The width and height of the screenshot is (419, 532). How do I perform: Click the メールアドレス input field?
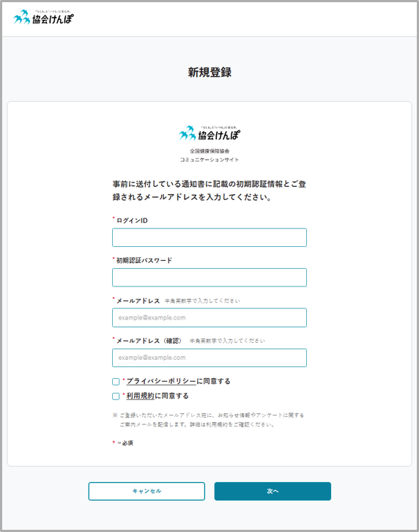click(209, 317)
